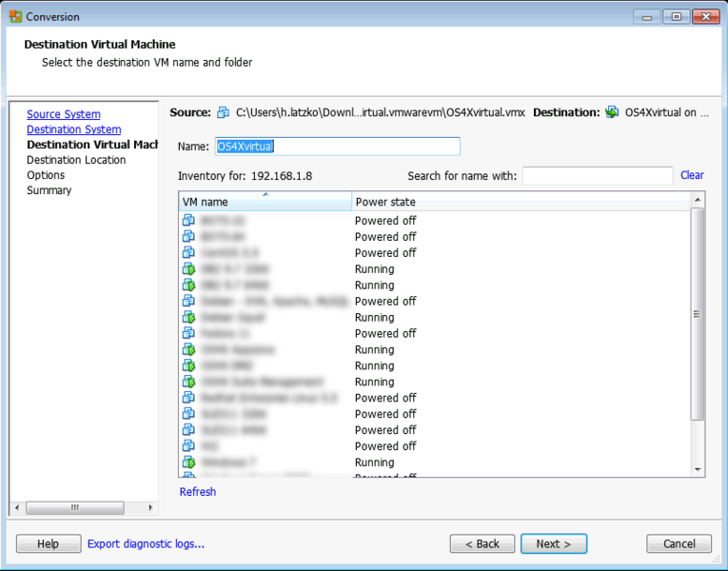Click the source virtual machine file icon
728x571 pixels.
pos(224,112)
